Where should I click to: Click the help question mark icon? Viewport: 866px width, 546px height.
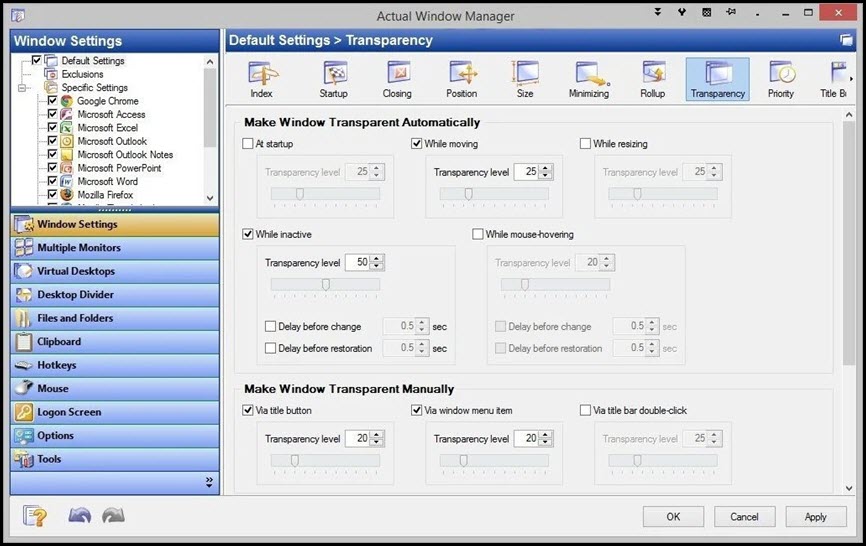tap(35, 516)
